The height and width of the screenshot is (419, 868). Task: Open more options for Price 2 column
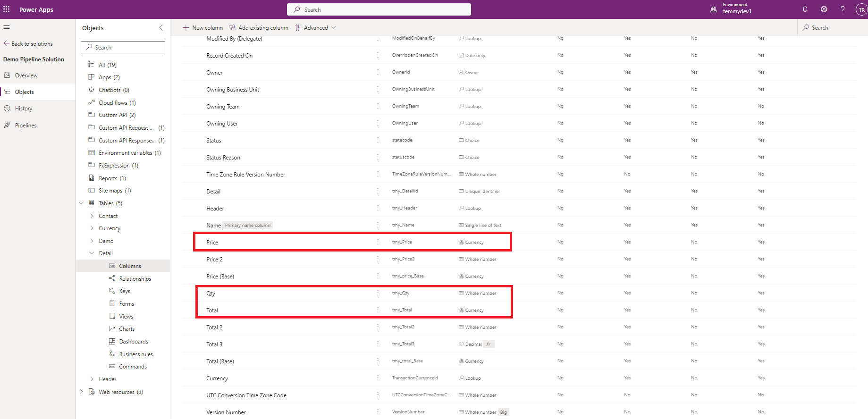tap(378, 259)
